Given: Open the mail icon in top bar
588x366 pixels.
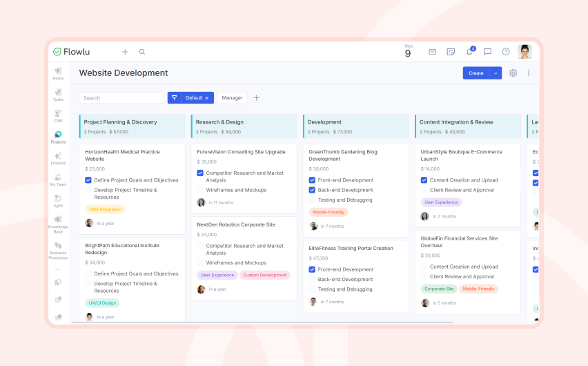Looking at the screenshot, I should 433,52.
